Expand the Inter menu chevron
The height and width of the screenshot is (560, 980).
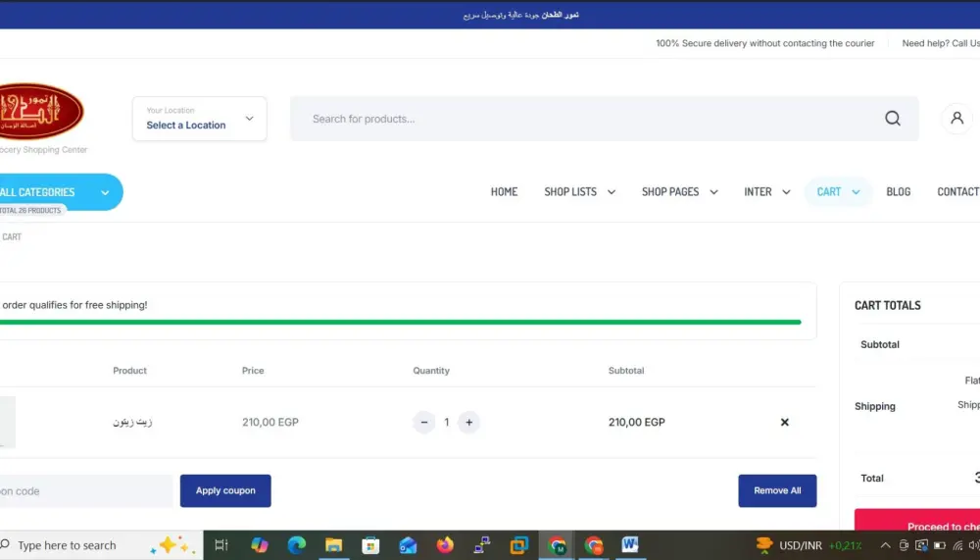click(x=786, y=192)
